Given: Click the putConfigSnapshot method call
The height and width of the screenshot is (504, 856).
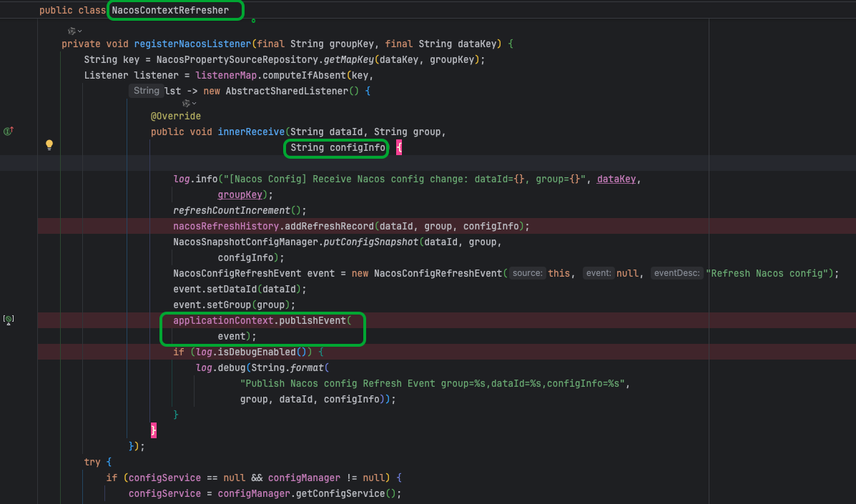Looking at the screenshot, I should [371, 242].
